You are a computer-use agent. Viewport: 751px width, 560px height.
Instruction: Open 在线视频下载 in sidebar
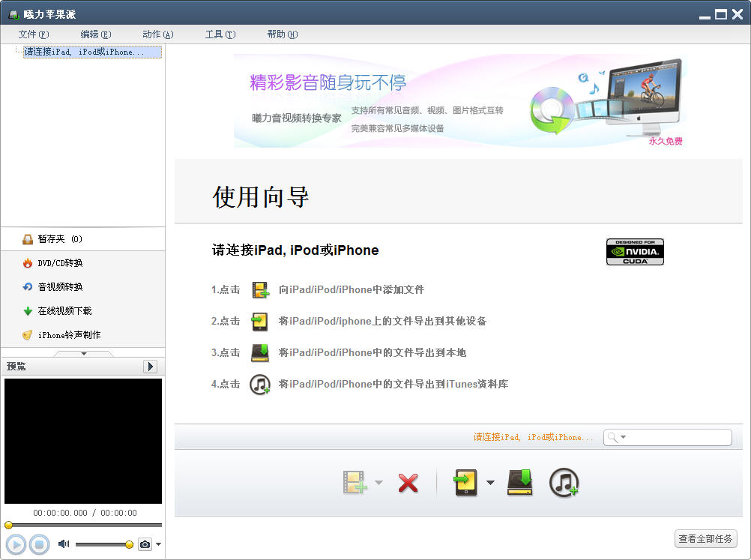[x=83, y=311]
